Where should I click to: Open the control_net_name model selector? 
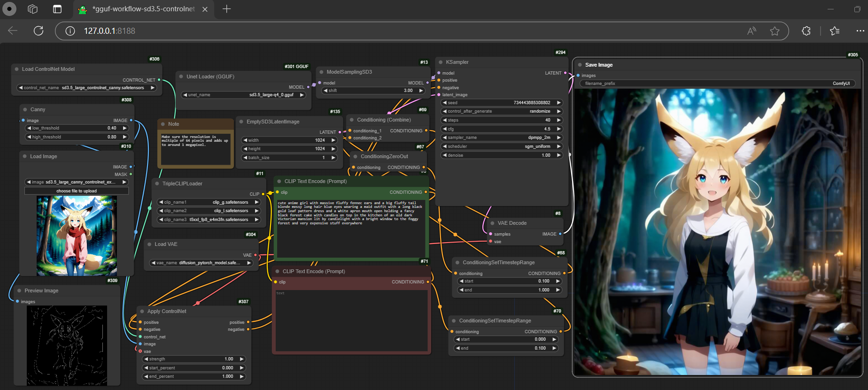click(x=87, y=88)
